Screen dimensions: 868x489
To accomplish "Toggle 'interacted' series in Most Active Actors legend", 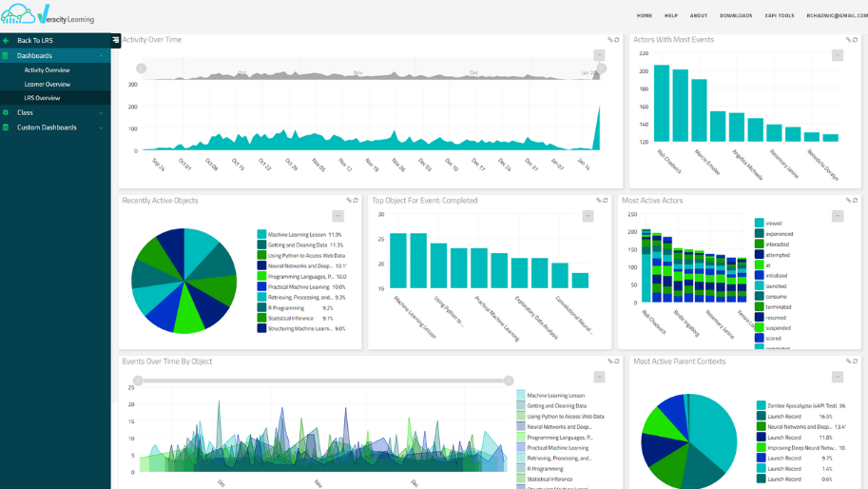I will 772,244.
